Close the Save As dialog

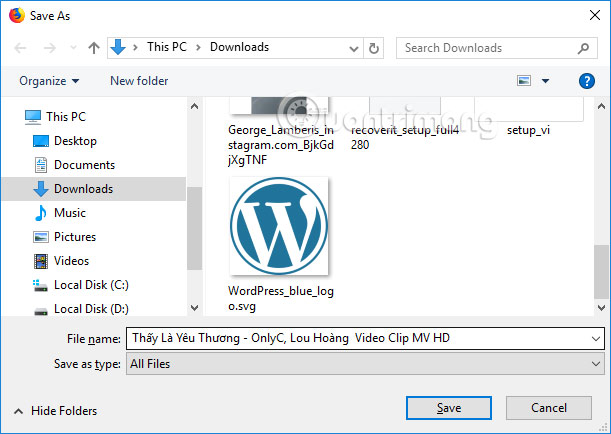(595, 15)
